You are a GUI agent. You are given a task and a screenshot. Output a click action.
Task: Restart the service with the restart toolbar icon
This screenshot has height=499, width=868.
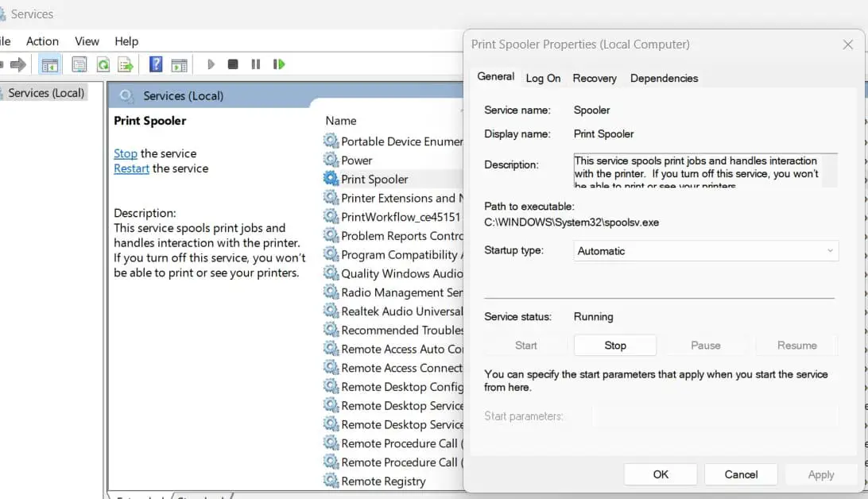[x=278, y=64]
